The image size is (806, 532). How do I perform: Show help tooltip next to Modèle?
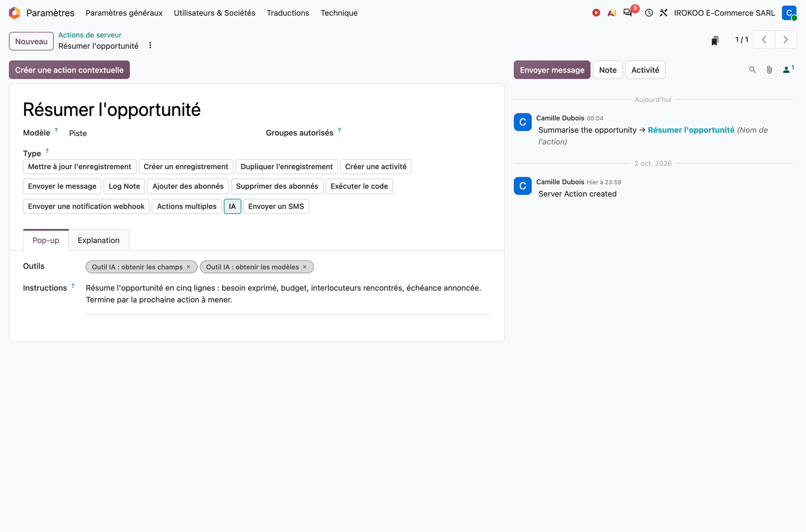click(x=56, y=130)
